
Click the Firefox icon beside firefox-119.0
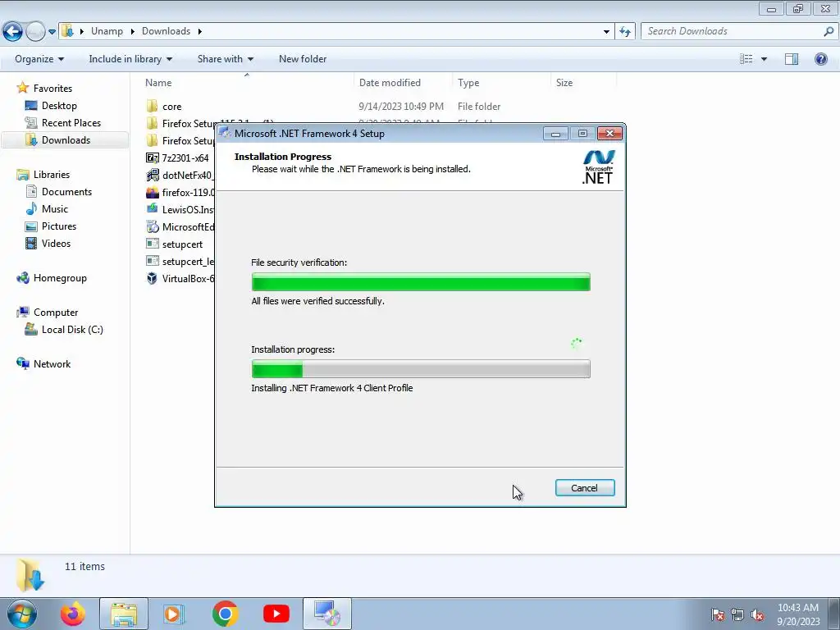(x=152, y=192)
